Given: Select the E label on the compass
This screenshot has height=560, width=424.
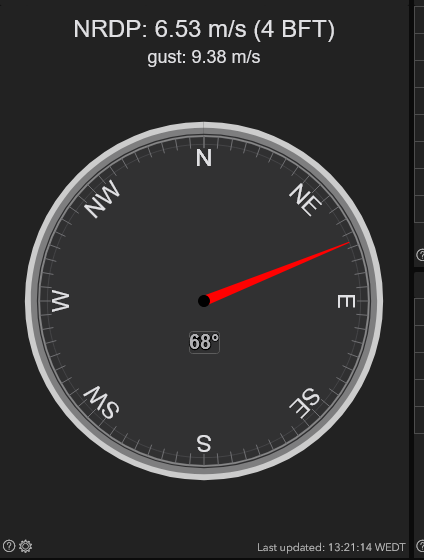Looking at the screenshot, I should (346, 301).
